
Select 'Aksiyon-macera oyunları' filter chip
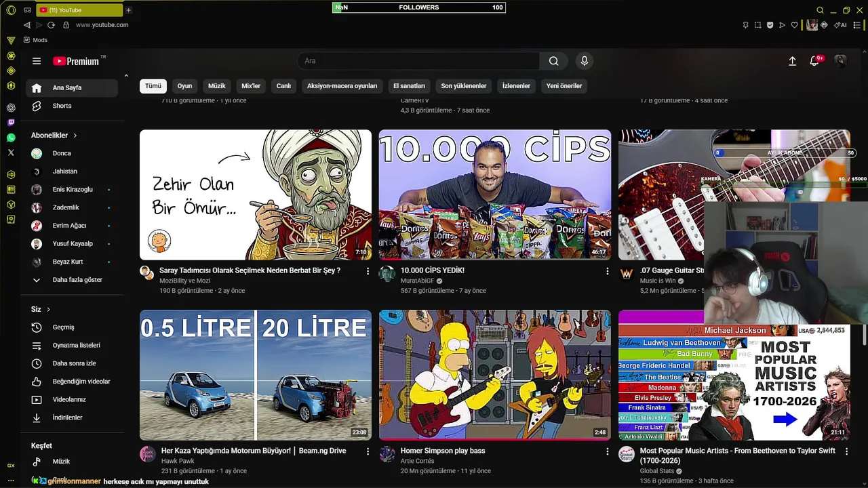[342, 86]
